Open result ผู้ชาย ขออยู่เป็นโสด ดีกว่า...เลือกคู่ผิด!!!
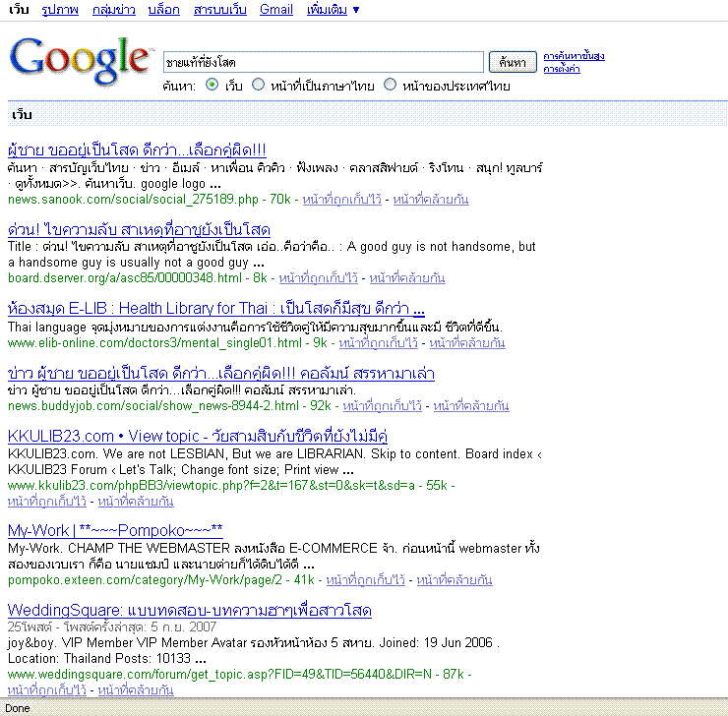728x716 pixels. 137,149
